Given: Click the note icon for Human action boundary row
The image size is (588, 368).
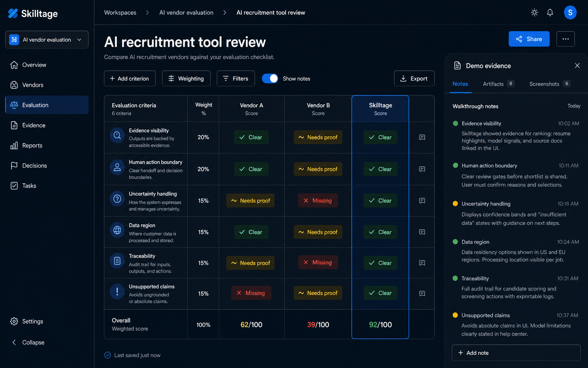Looking at the screenshot, I should tap(422, 169).
